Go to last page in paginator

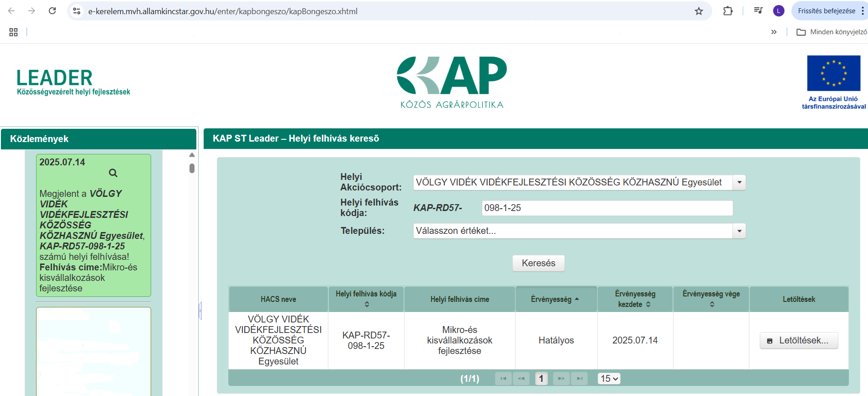[579, 379]
